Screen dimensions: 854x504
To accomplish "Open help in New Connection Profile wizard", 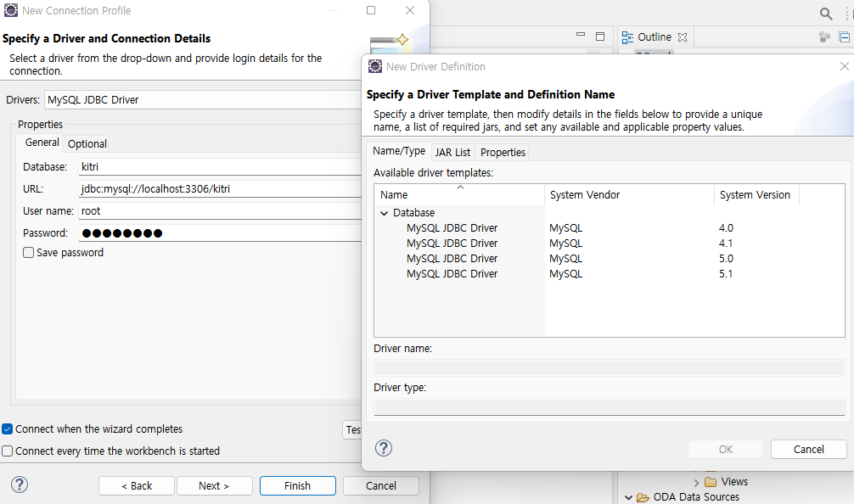I will (20, 484).
